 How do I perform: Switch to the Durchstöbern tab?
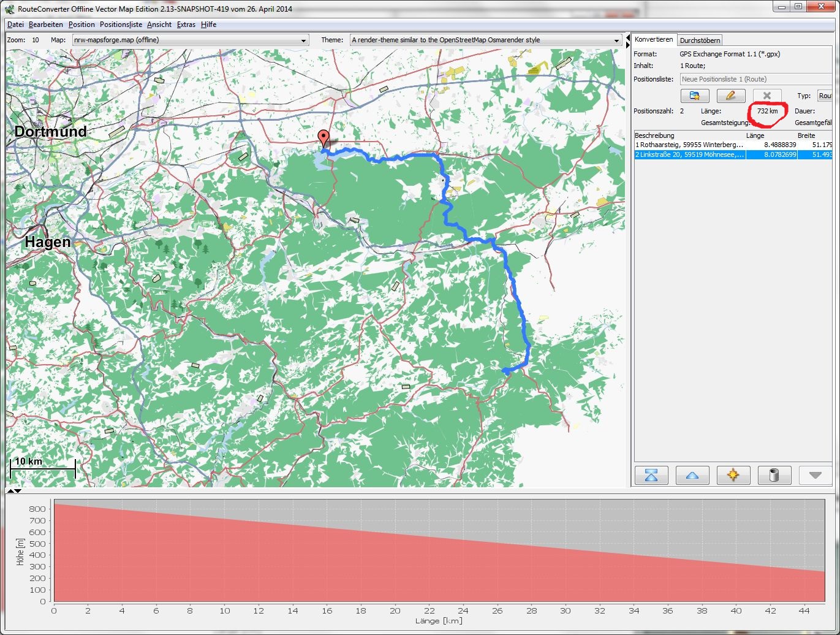coord(700,40)
